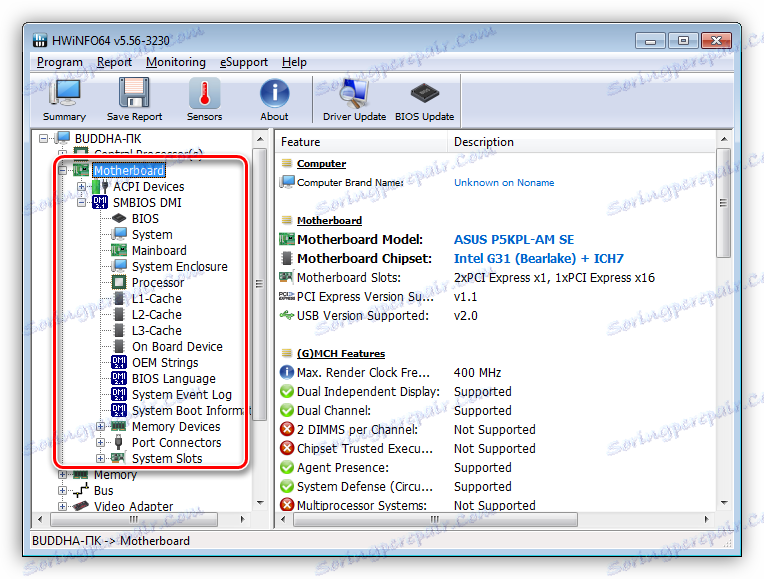Click details pane vertical scrollbar down arrow
Viewport: 764px width, 579px height.
pyautogui.click(x=724, y=503)
